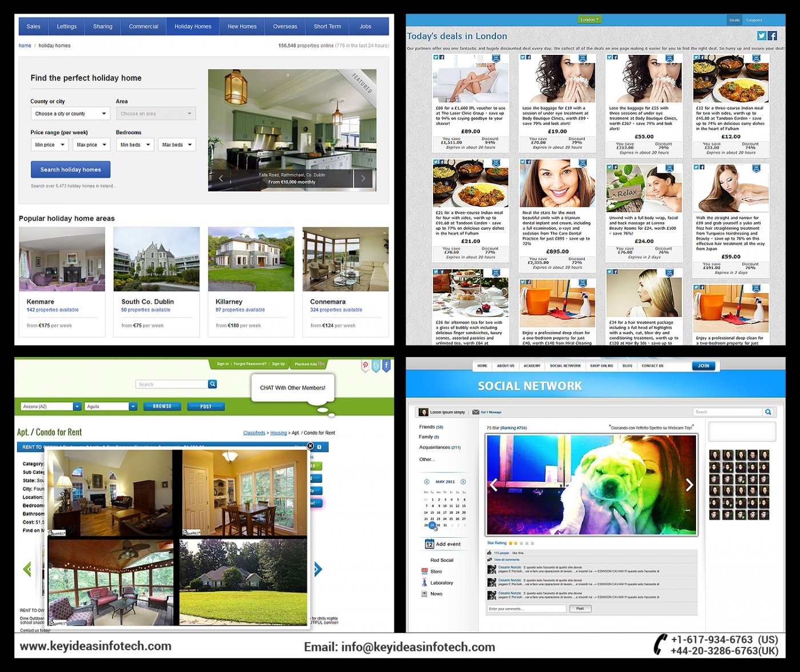Select the Coupons tab on deals page
Image resolution: width=800 pixels, height=672 pixels.
(x=754, y=20)
